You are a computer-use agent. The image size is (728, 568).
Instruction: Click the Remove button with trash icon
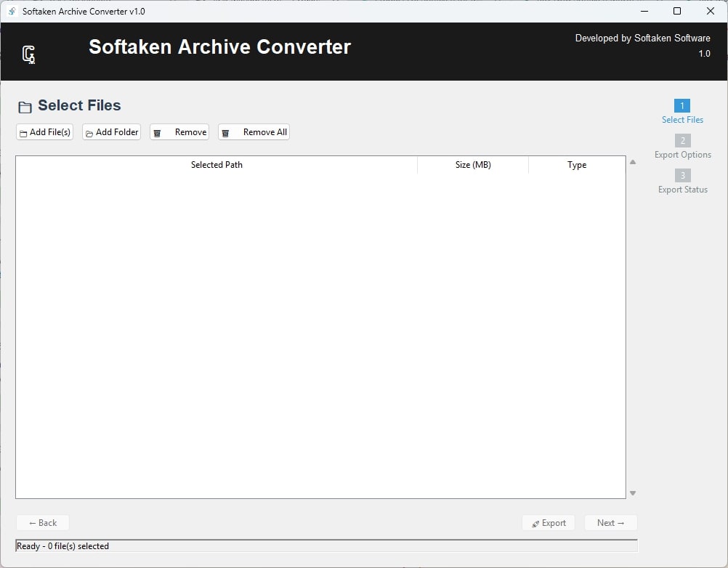point(179,132)
